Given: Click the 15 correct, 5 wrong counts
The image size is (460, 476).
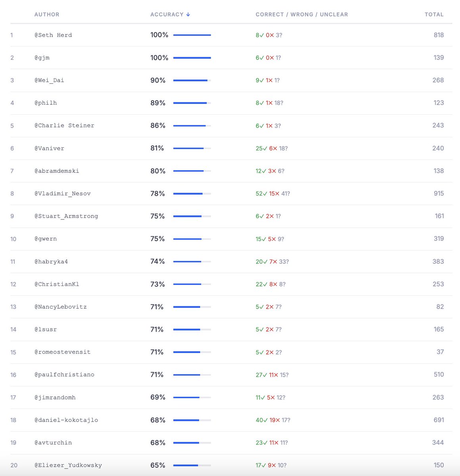Looking at the screenshot, I should point(266,239).
